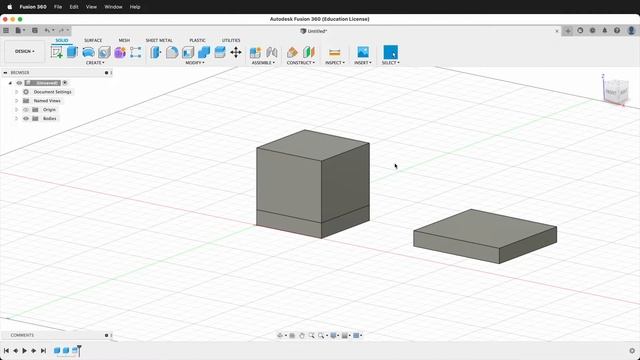Screen dimensions: 640x360
Task: Select the Extrude tool
Action: pyautogui.click(x=72, y=52)
